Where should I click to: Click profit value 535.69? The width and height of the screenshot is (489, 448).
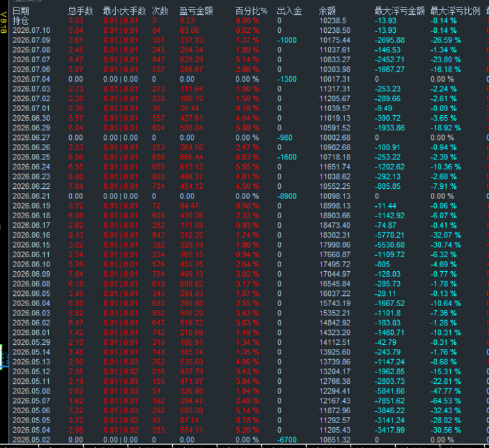[192, 362]
